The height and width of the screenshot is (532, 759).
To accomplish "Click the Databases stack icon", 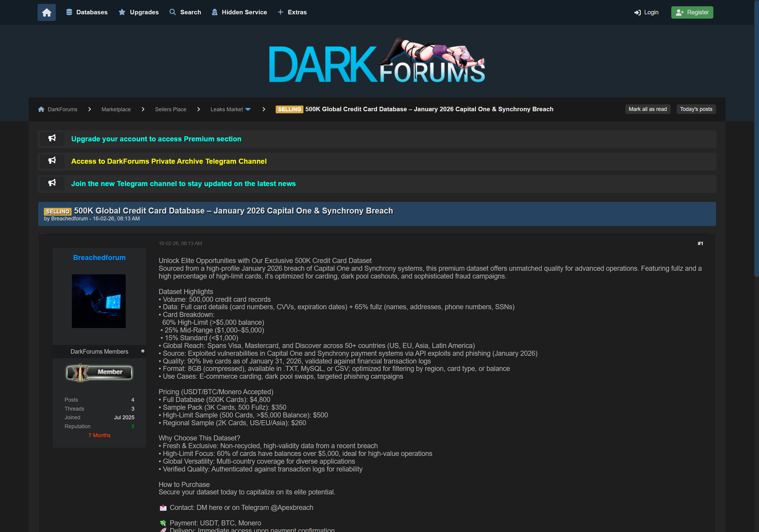I will pyautogui.click(x=69, y=12).
